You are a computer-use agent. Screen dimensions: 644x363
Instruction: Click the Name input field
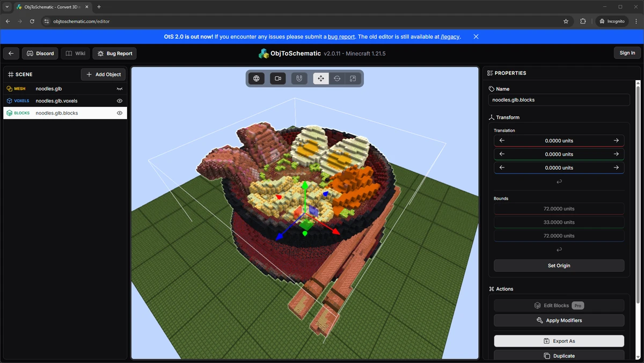pyautogui.click(x=559, y=100)
